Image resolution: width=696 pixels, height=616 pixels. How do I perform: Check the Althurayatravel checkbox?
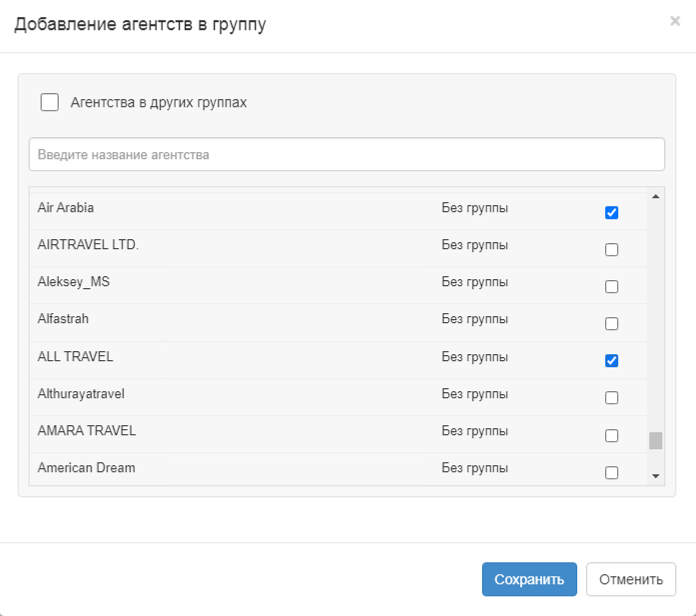[x=611, y=398]
